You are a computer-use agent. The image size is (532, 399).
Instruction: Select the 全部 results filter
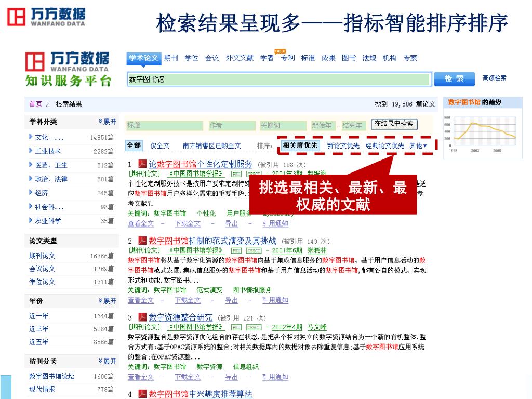click(134, 145)
